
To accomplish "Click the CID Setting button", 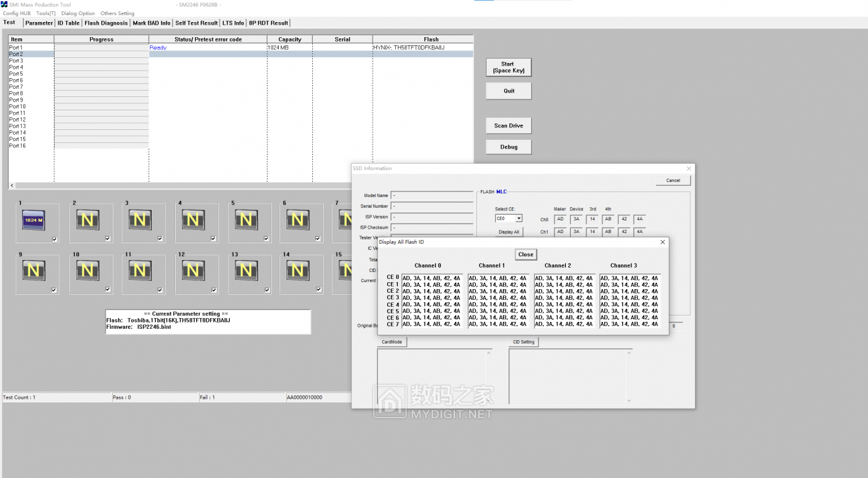I will coord(524,342).
